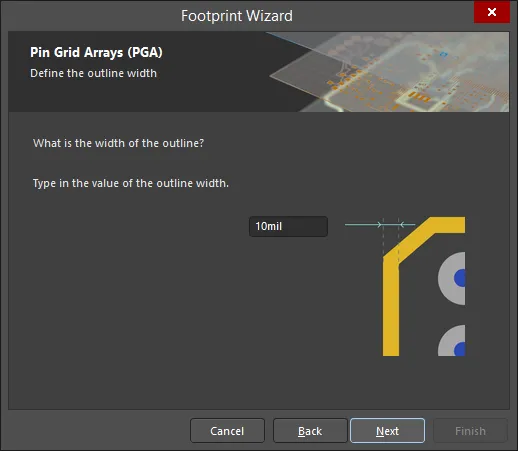
Task: Click the Pin Grid Arrays (PGA) heading
Action: 96,52
